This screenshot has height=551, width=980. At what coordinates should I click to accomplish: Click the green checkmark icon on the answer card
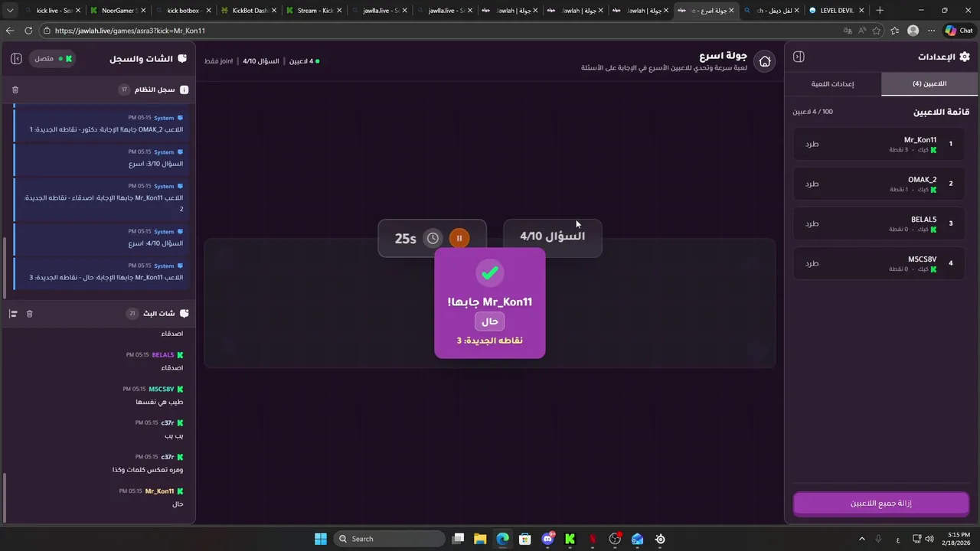pyautogui.click(x=490, y=272)
